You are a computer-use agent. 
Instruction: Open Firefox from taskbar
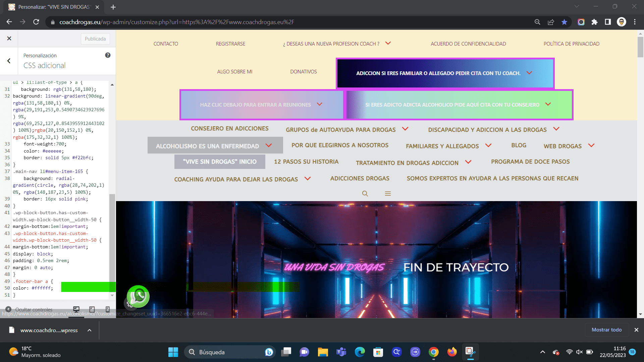click(452, 352)
